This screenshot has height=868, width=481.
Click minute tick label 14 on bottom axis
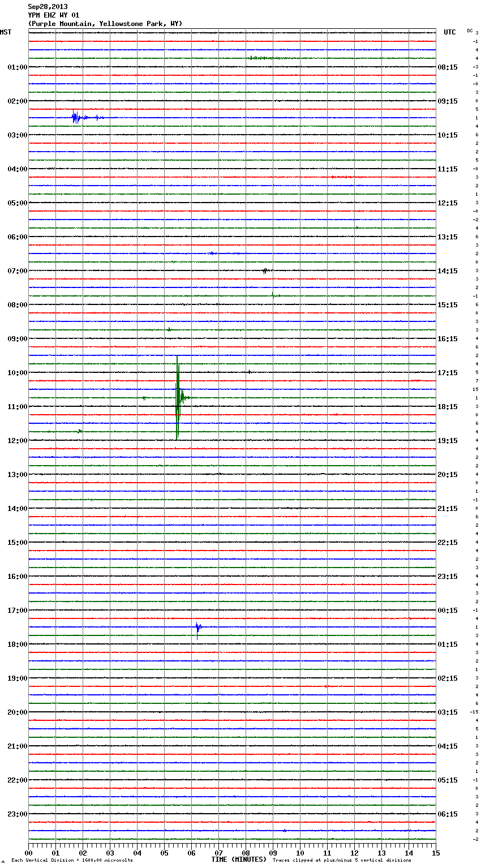409,853
